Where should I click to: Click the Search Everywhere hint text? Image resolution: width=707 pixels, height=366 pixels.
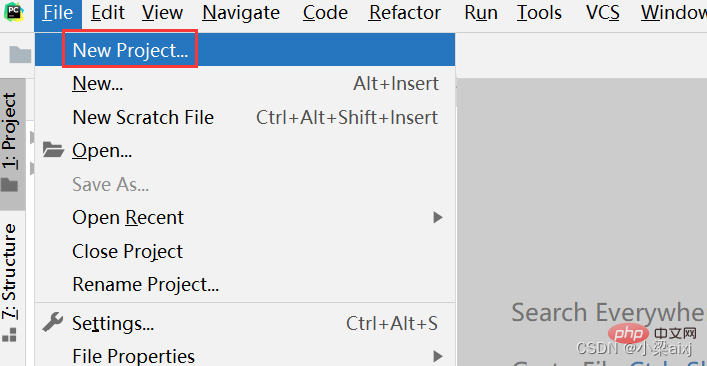(609, 312)
